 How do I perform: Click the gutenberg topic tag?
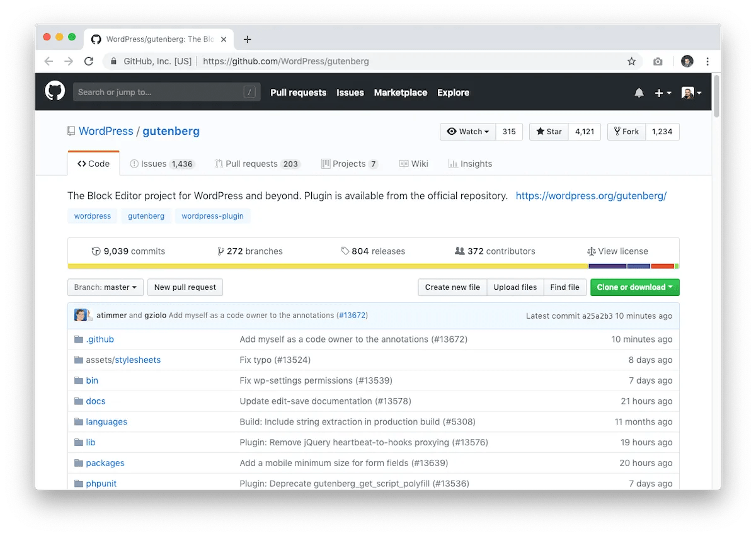[146, 216]
